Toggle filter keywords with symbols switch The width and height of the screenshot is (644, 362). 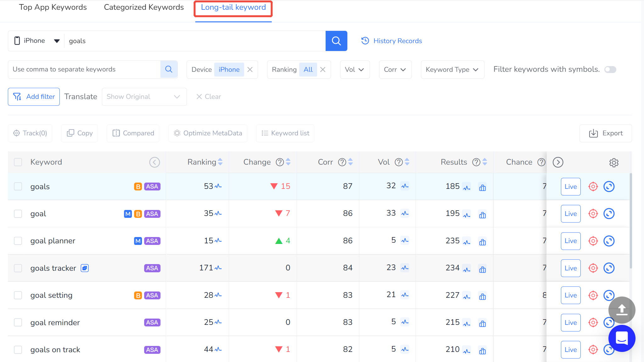point(610,70)
